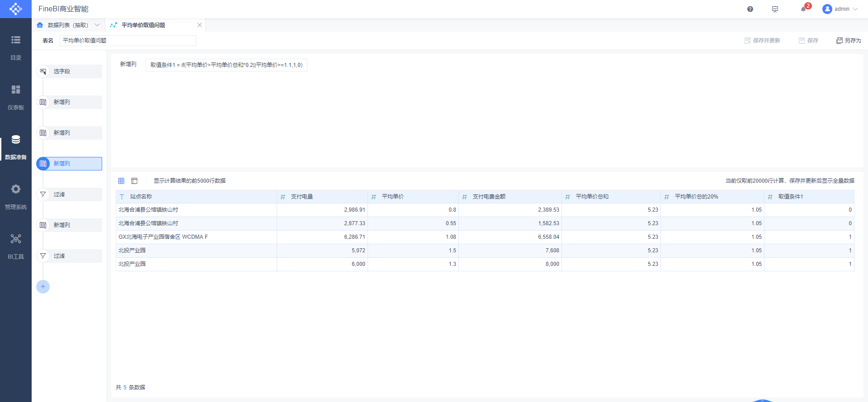868x402 pixels.
Task: Expand the 数据列表（抽取）tab dropdown chevron
Action: click(97, 25)
